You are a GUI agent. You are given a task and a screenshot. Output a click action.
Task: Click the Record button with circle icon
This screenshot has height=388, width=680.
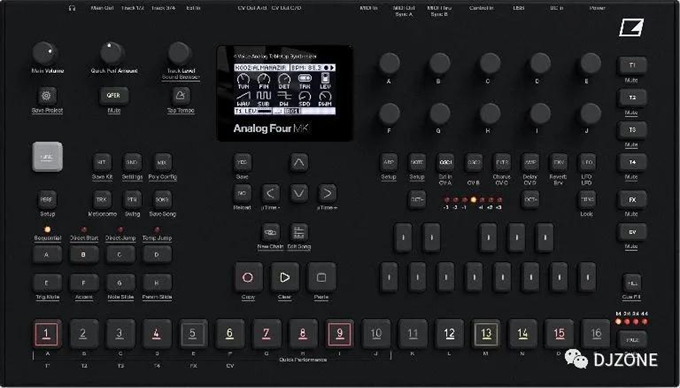click(248, 277)
